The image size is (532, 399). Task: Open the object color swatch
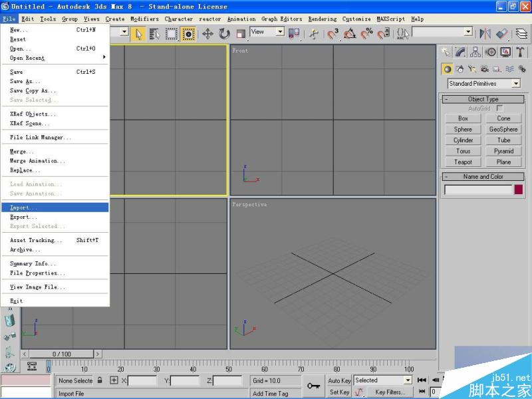(x=518, y=190)
